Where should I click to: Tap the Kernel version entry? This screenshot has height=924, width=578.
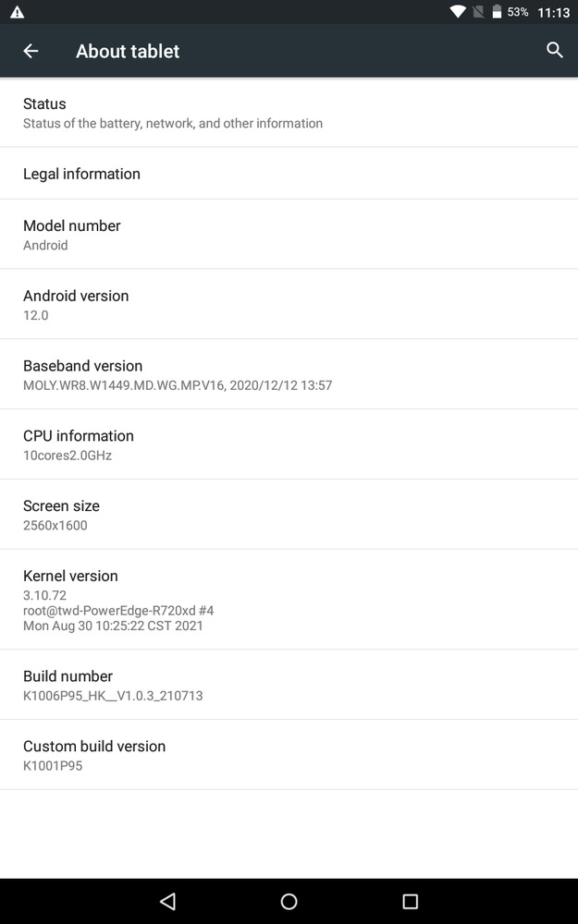[289, 600]
